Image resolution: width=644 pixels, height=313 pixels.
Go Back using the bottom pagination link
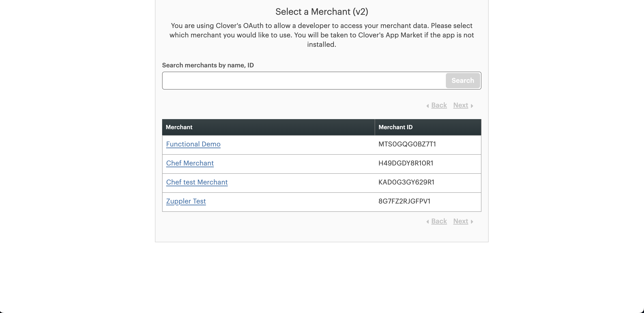coord(439,221)
